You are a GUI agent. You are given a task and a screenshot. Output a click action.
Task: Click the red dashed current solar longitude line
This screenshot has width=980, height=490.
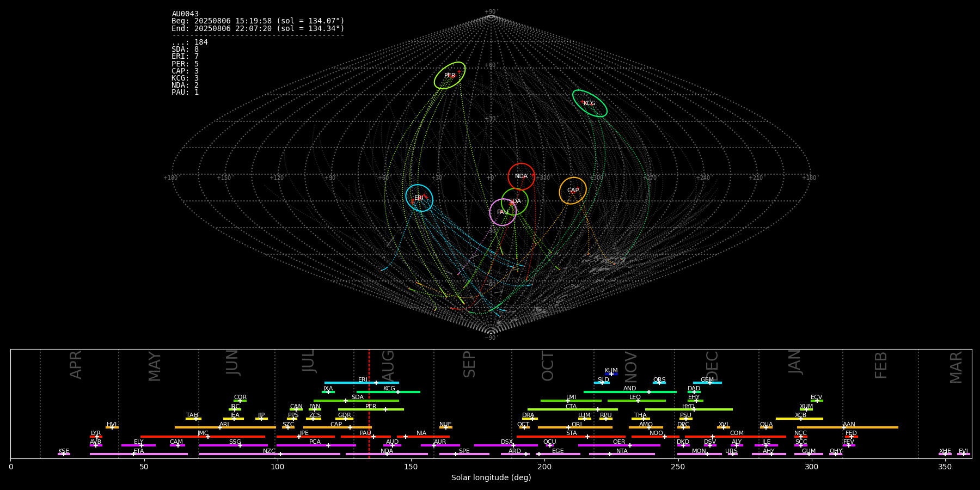pos(369,403)
